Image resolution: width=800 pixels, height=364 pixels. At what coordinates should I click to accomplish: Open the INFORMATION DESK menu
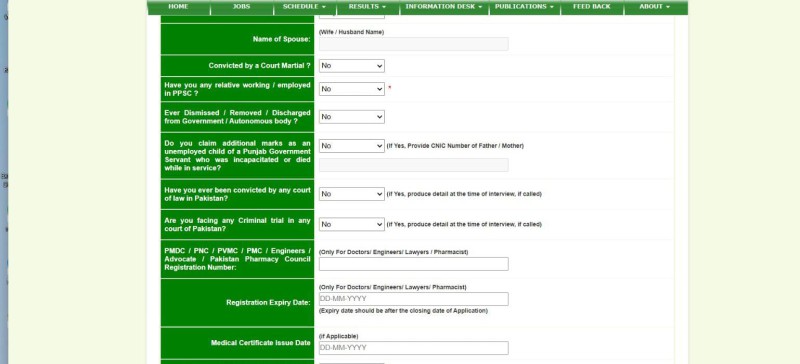click(x=444, y=7)
